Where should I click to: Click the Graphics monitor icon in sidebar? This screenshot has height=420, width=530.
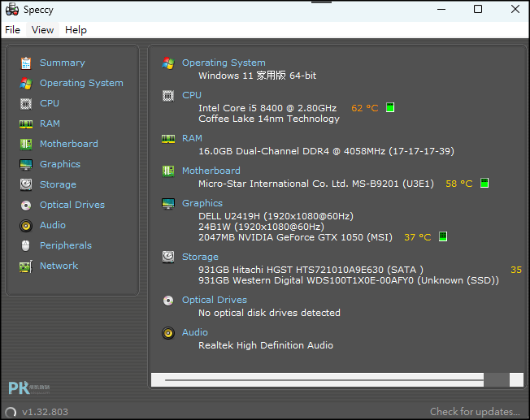pos(26,165)
